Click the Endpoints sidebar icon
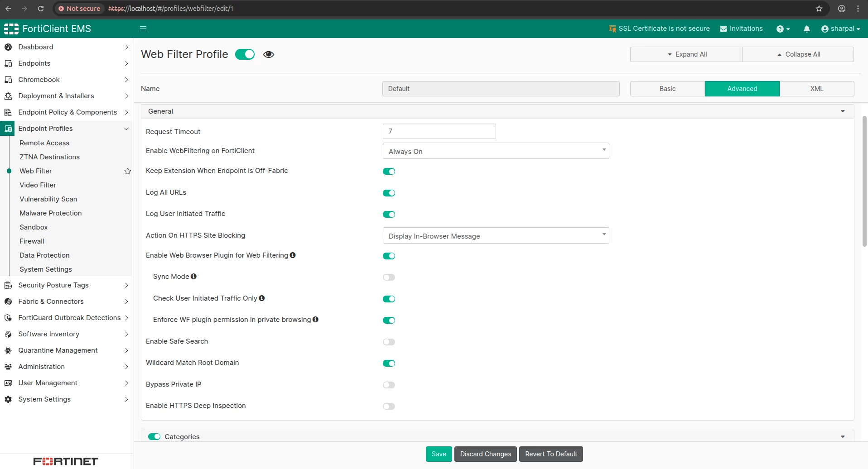 pyautogui.click(x=8, y=63)
